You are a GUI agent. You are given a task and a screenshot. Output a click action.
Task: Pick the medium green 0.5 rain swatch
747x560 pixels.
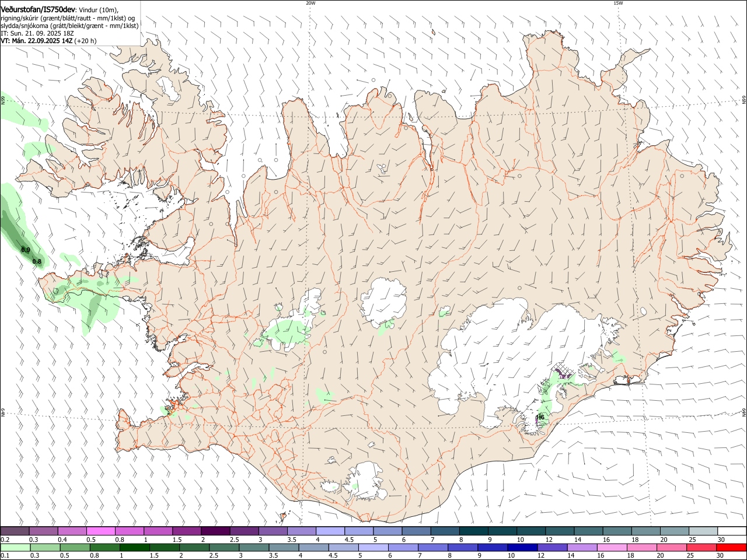tap(75, 547)
